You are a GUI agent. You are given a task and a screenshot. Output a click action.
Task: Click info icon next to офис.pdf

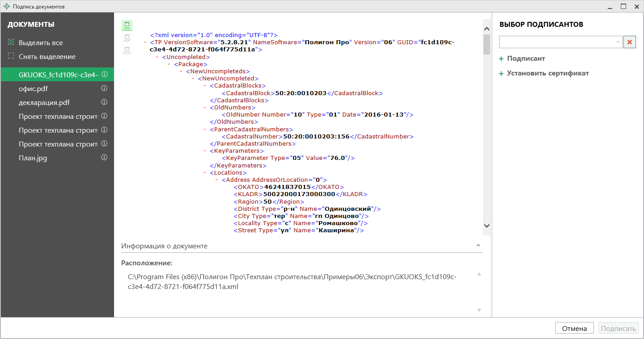click(x=105, y=88)
